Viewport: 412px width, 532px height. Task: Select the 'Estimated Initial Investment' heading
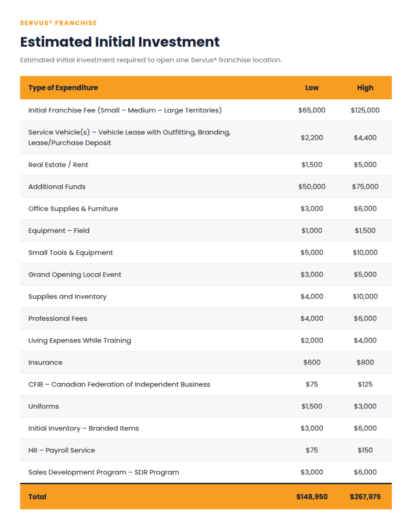coord(120,42)
